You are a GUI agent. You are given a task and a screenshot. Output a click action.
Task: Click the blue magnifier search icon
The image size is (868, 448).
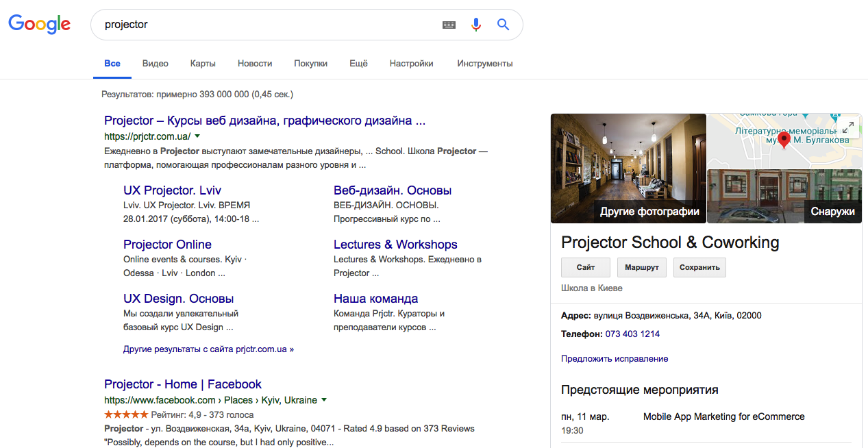(504, 25)
